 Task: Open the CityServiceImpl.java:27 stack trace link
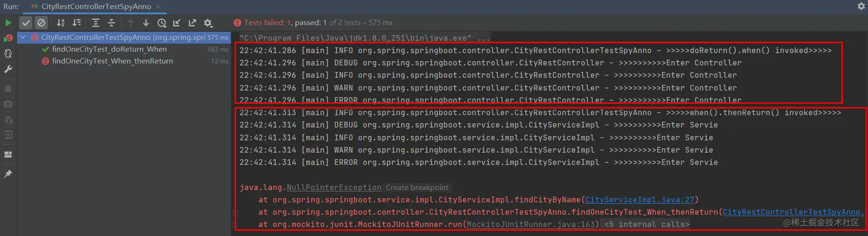(640, 200)
